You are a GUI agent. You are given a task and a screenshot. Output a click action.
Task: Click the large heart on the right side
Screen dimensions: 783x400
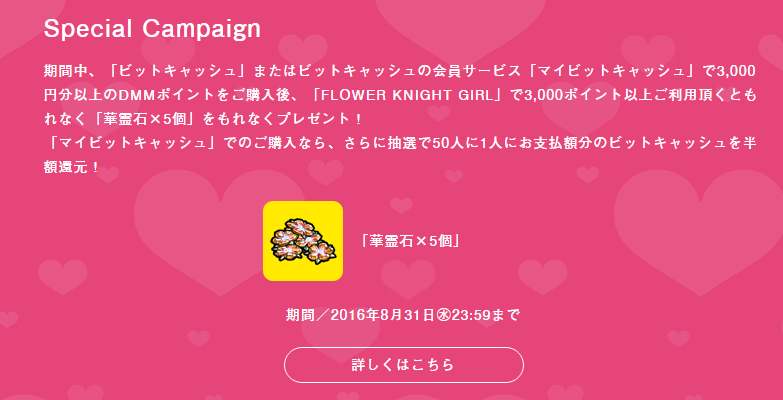(x=699, y=225)
